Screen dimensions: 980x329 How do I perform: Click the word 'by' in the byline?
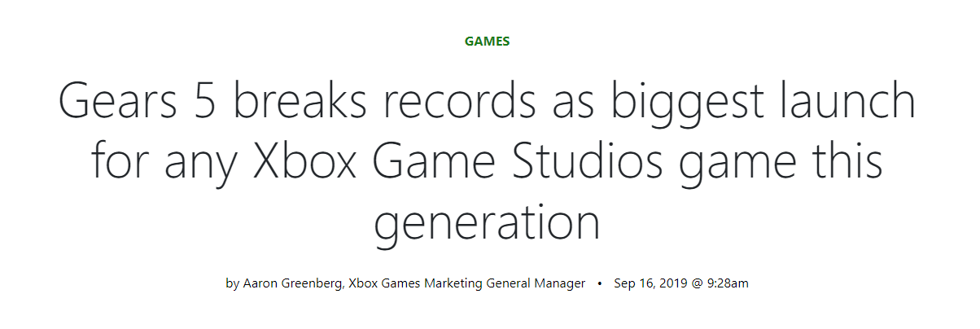coord(233,283)
